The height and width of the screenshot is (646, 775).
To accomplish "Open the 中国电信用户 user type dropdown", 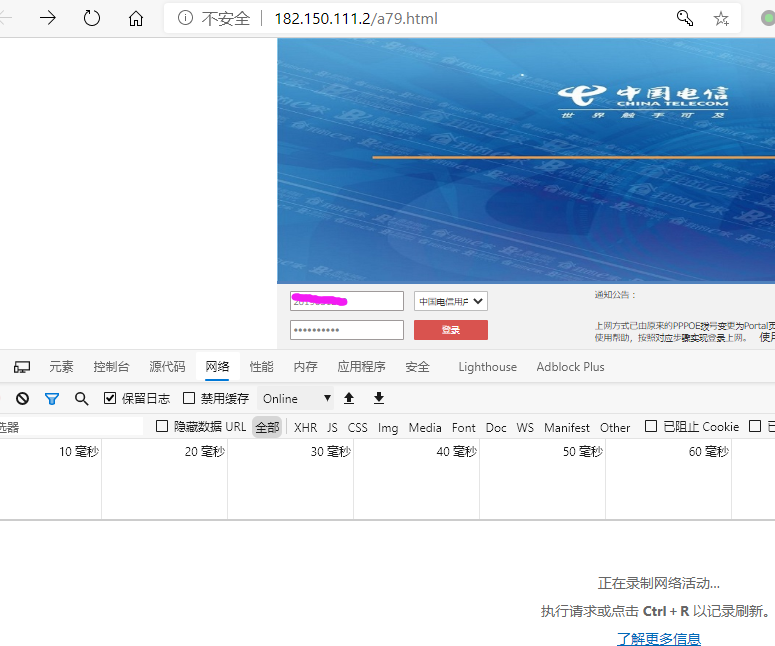I will pos(450,301).
